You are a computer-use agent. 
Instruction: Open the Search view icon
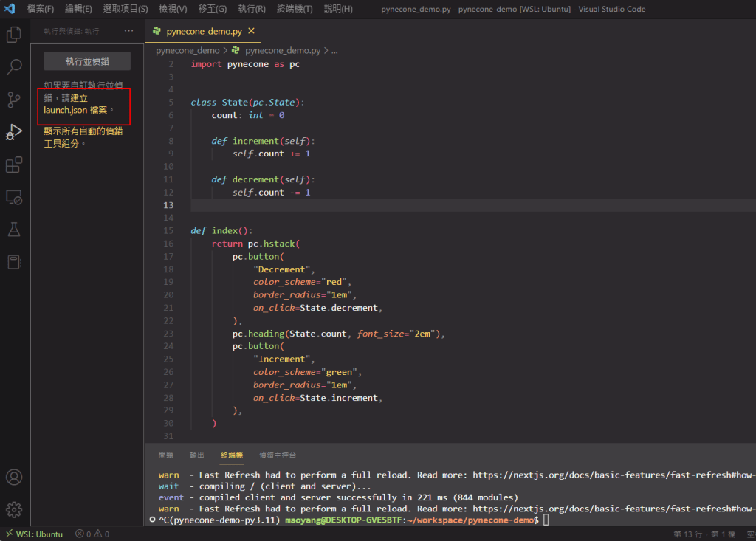(14, 67)
